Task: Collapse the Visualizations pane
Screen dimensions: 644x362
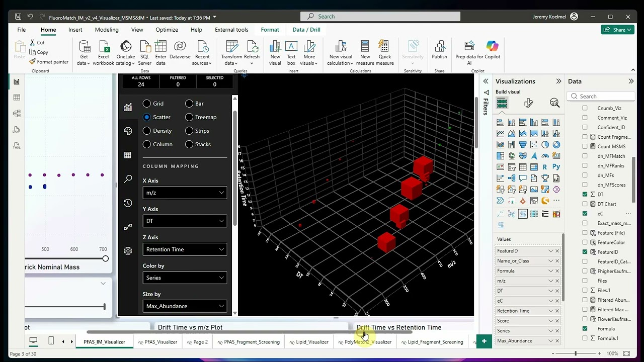Action: coord(558,81)
